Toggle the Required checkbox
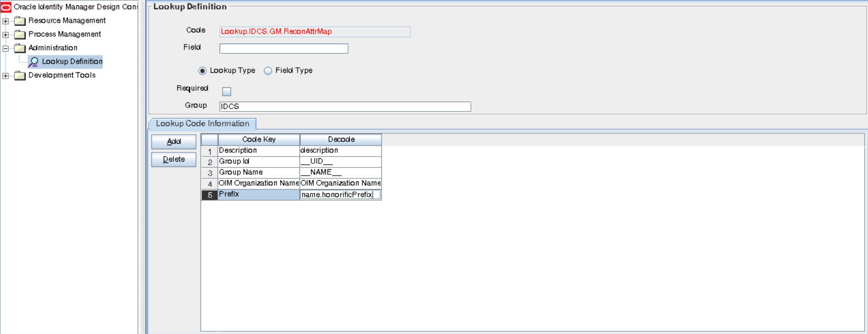Viewport: 868px width, 334px height. [x=227, y=91]
